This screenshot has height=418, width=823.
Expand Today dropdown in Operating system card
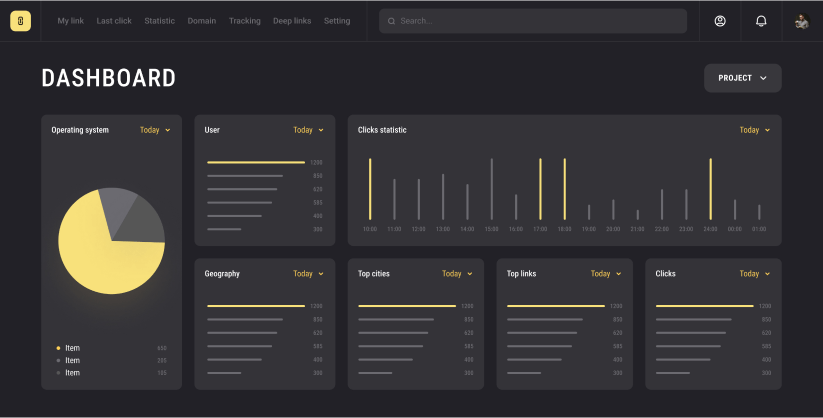[155, 130]
